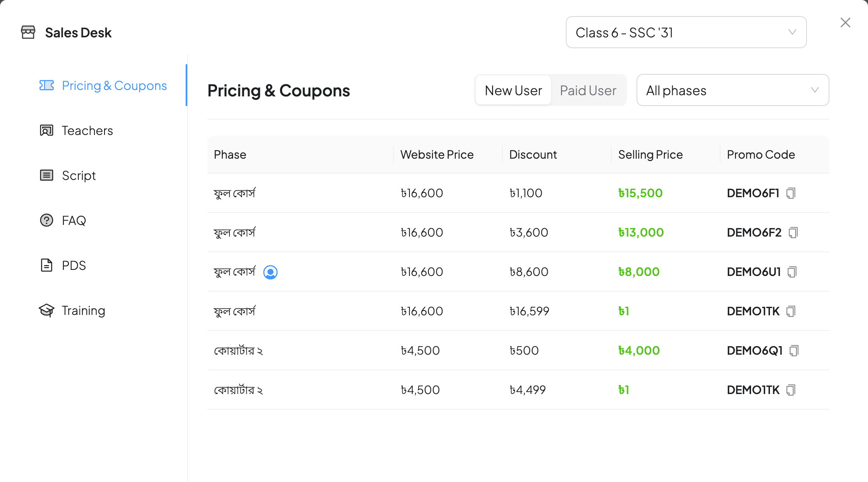Screen dimensions: 868x482
Task: Copy DEMO1TK code in ৳4,499 discount row
Action: tap(791, 390)
